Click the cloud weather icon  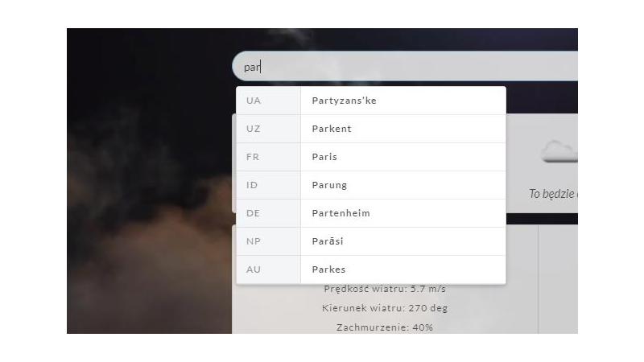[x=559, y=152]
